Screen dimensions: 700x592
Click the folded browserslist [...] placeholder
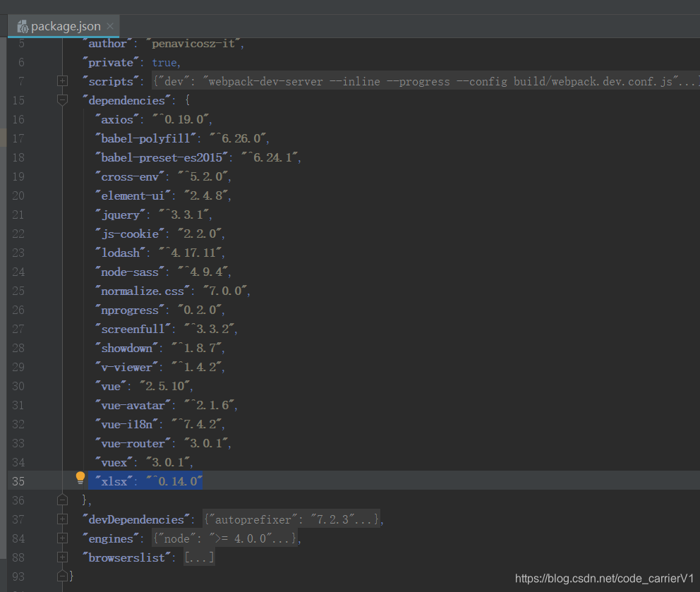[x=199, y=557]
